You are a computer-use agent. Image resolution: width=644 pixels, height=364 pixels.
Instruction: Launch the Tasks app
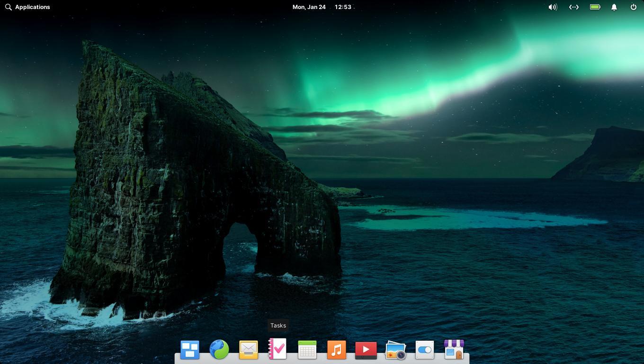coord(278,349)
